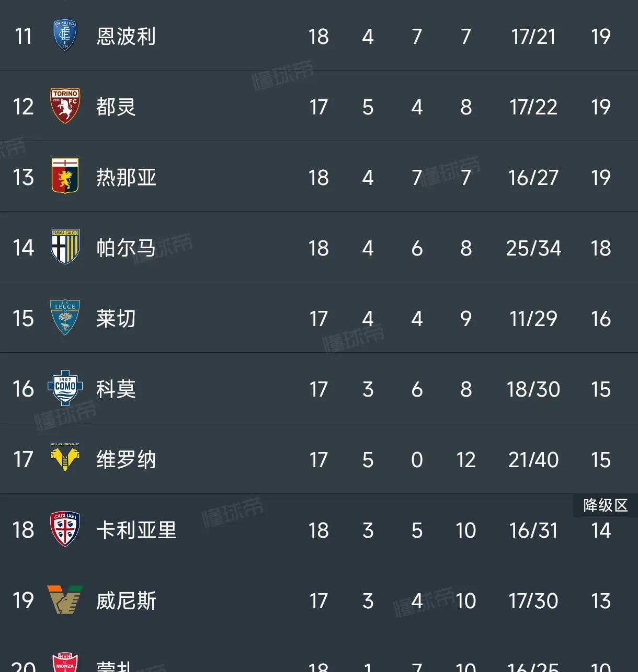Tap the Torino bull crest
Viewport: 638px width, 672px height.
pos(65,106)
